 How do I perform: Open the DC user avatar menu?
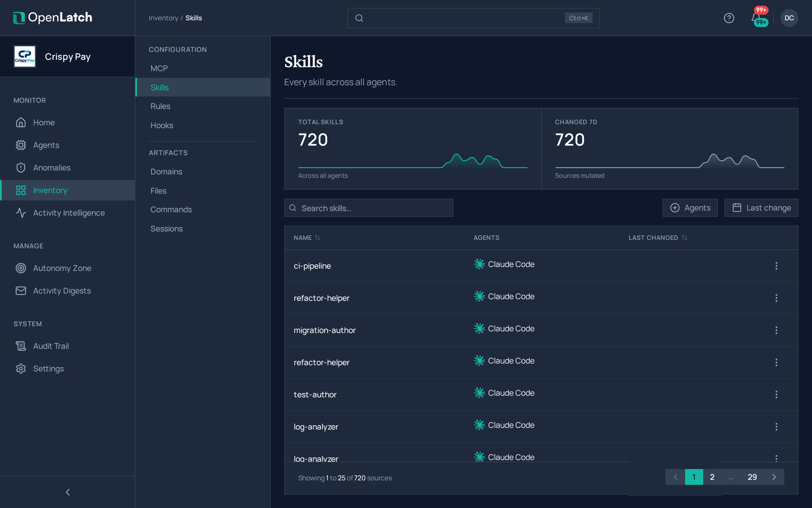[789, 18]
